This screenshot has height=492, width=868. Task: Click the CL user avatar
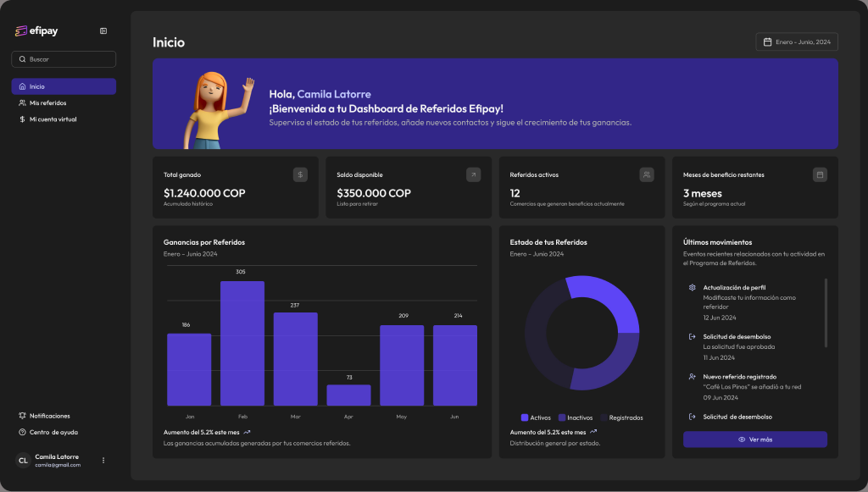point(23,461)
